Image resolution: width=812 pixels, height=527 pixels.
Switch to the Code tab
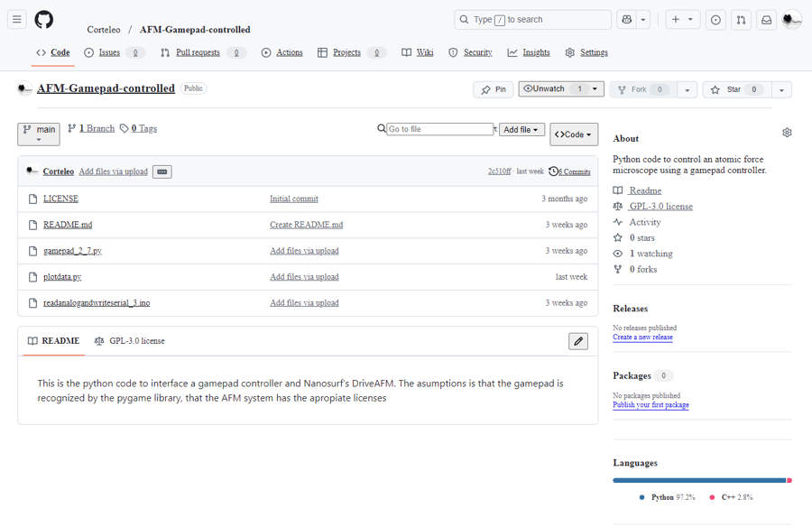click(53, 52)
